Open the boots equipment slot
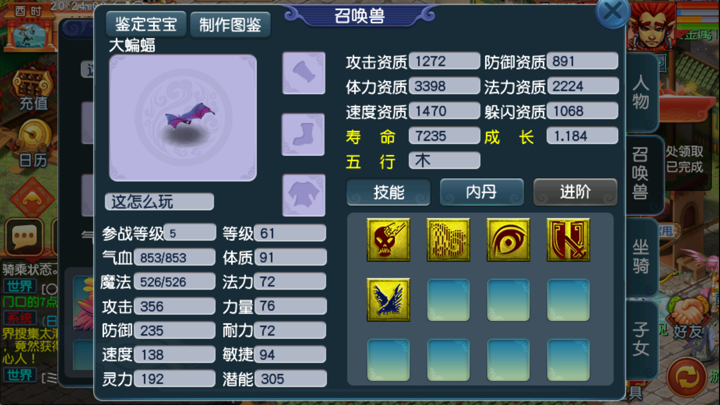This screenshot has height=405, width=720. 304,134
